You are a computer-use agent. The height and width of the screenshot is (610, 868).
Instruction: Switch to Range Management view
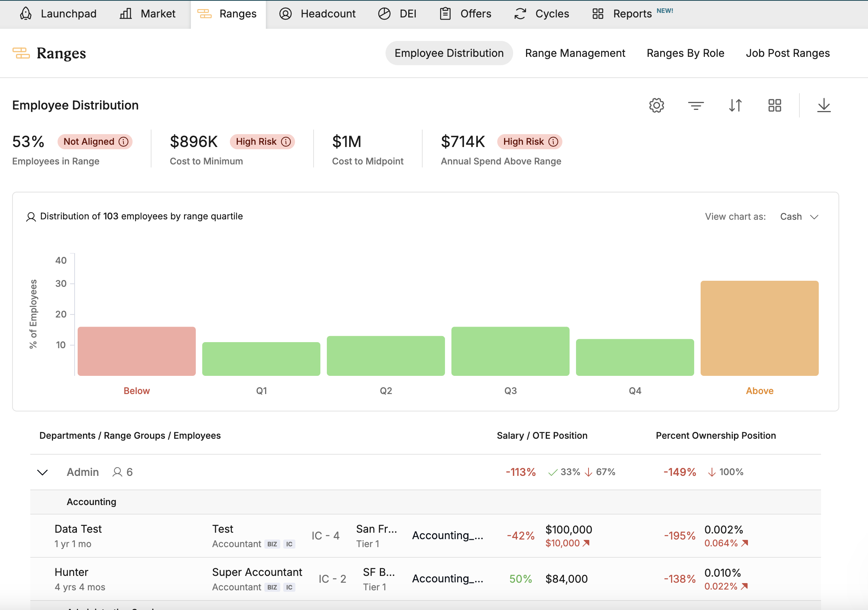(575, 53)
